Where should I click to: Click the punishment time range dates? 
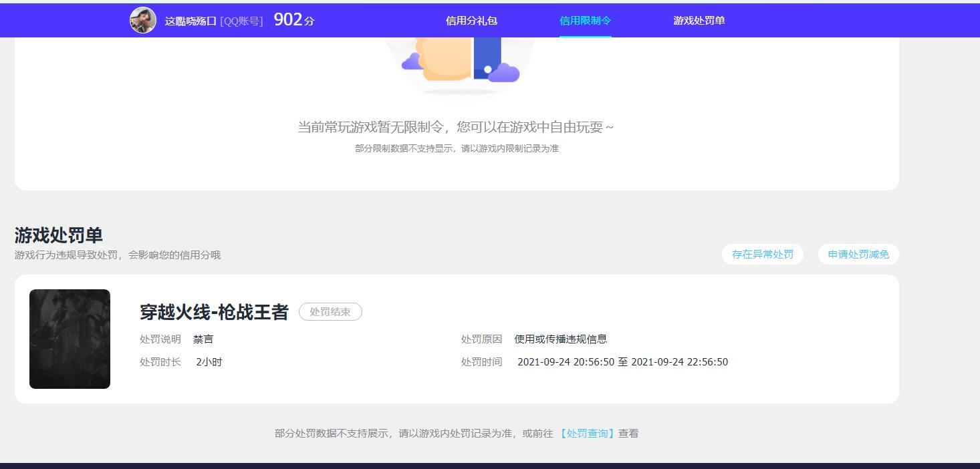click(x=623, y=361)
